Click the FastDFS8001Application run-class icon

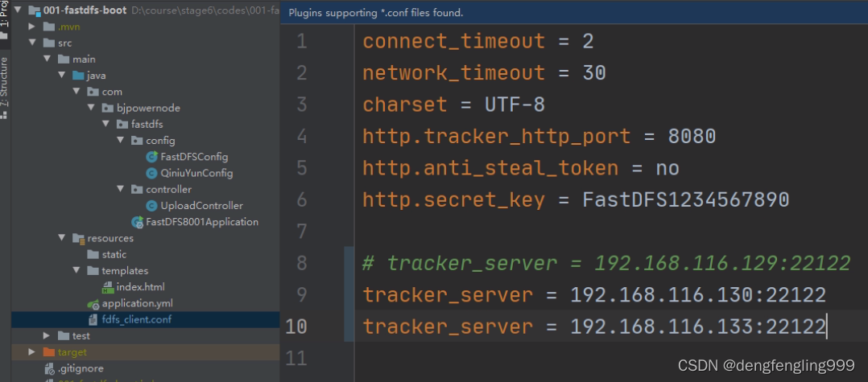137,222
